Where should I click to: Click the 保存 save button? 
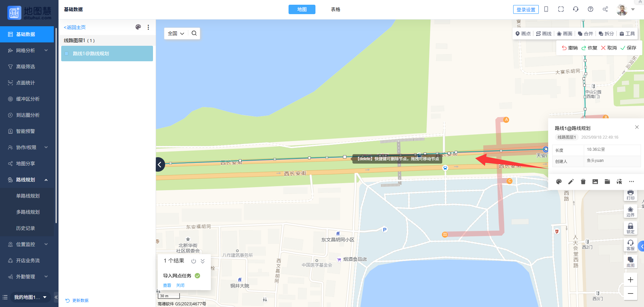(x=628, y=48)
